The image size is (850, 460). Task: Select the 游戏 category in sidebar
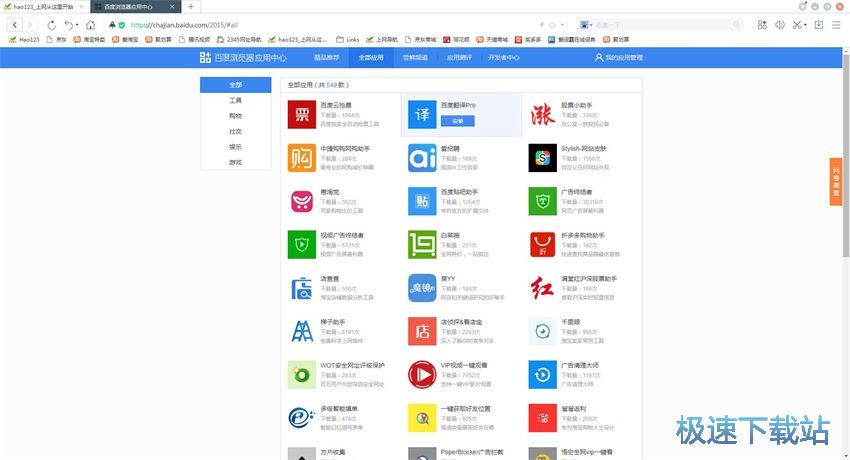(235, 162)
